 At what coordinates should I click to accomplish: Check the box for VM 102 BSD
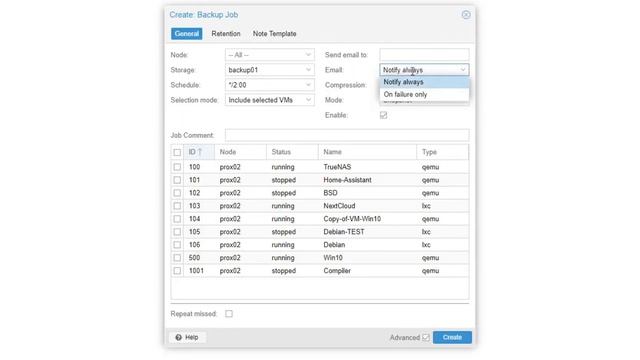coord(177,193)
